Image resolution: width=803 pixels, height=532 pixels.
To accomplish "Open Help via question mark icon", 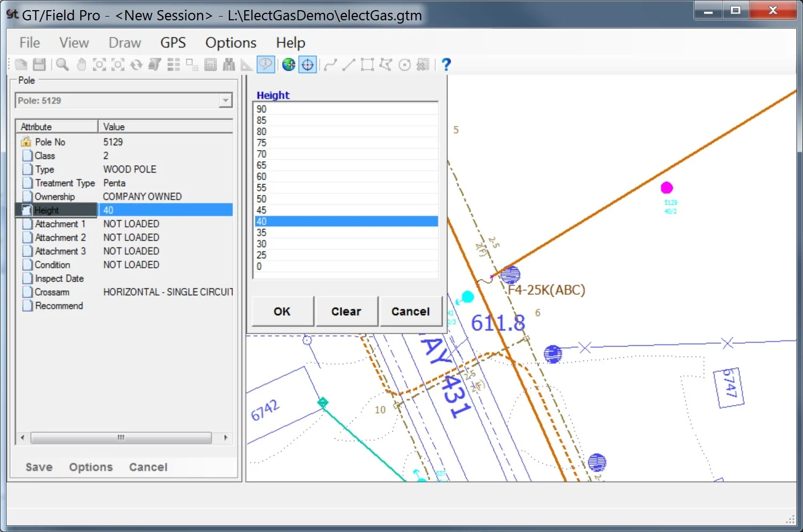I will coord(446,65).
